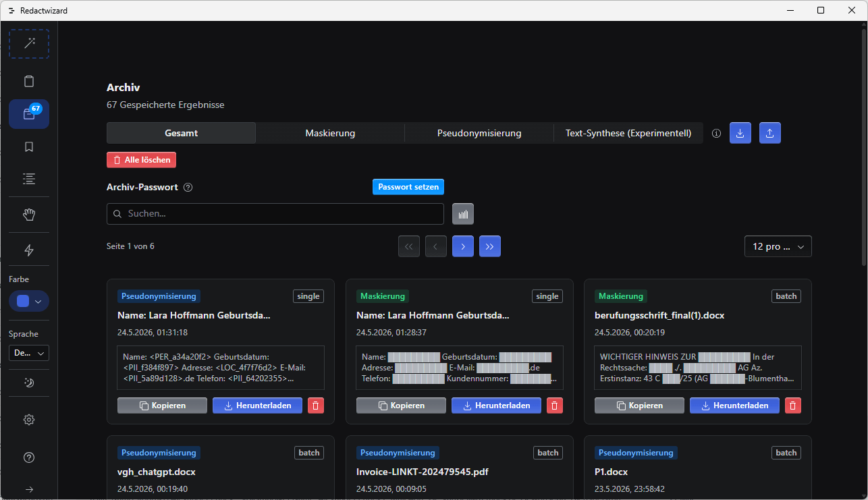Open the 12 pro page-size dropdown
Image resolution: width=868 pixels, height=500 pixels.
tap(778, 246)
